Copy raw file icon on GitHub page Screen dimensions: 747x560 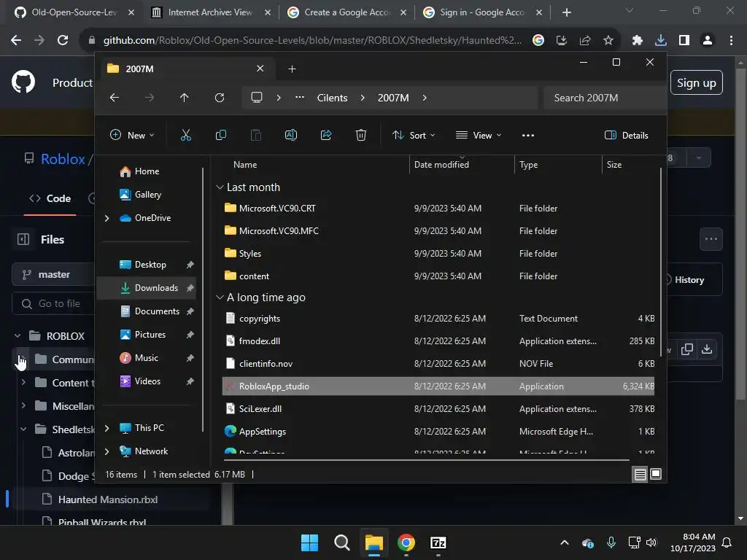pyautogui.click(x=687, y=349)
